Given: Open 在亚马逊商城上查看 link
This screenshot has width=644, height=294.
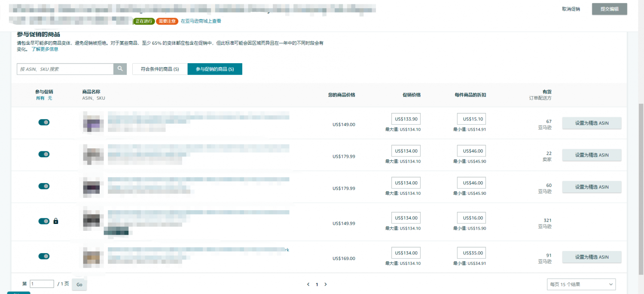Looking at the screenshot, I should pos(201,21).
